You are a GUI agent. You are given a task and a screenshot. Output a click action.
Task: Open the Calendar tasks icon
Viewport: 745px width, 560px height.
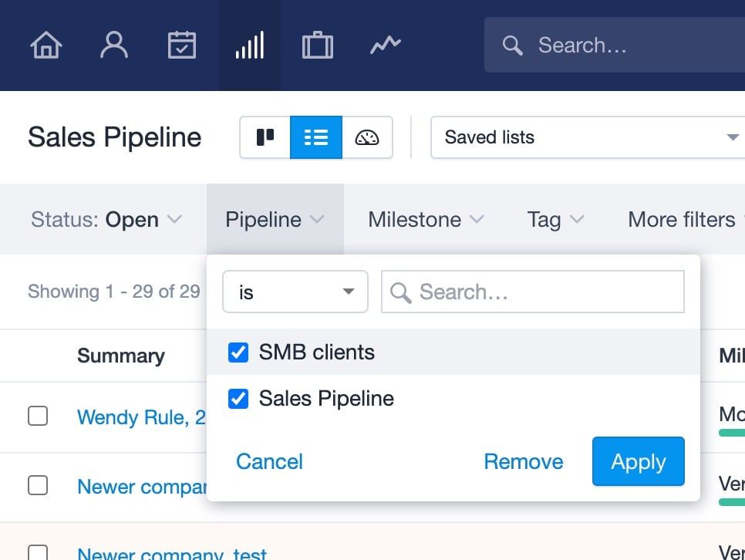pyautogui.click(x=182, y=46)
